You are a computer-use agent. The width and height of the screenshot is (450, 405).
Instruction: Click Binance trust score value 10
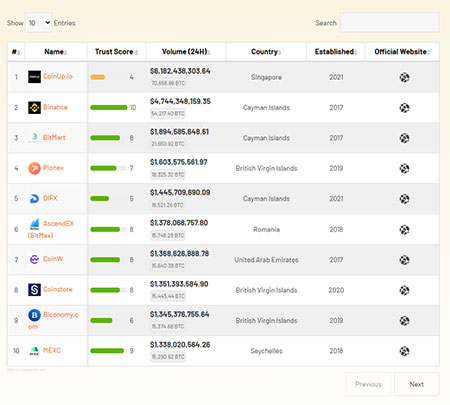click(x=133, y=107)
